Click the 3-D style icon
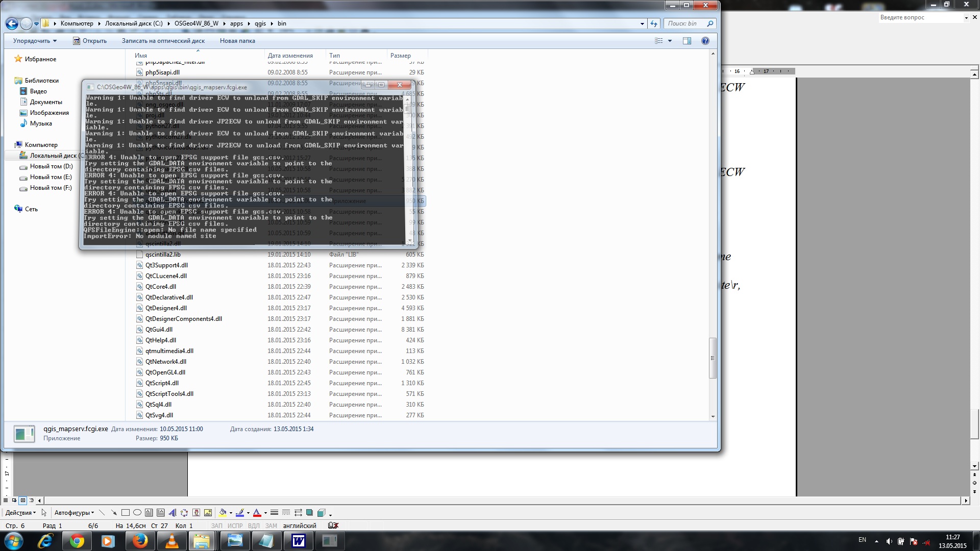Image resolution: width=980 pixels, height=551 pixels. 321,513
